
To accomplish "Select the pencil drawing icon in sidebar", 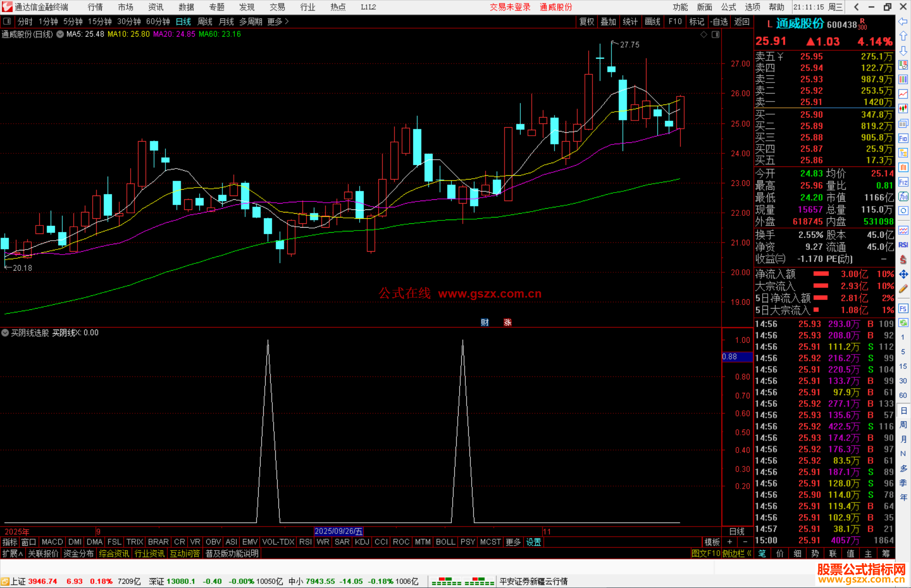I will (903, 289).
